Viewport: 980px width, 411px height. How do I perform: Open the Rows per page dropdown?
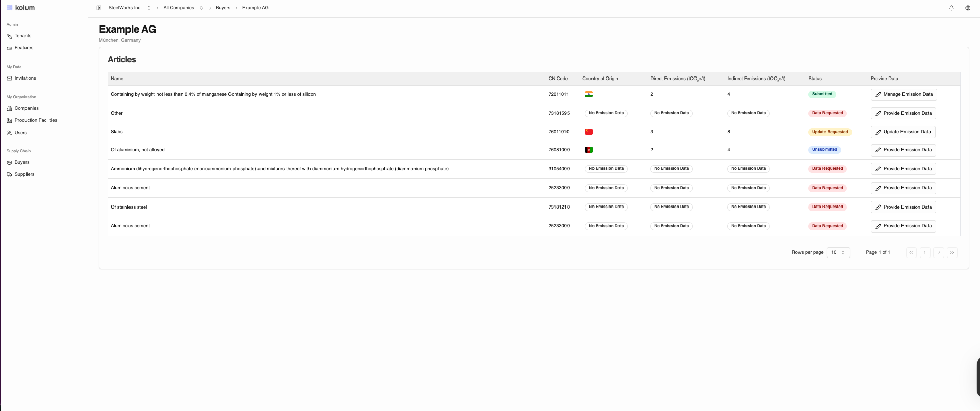coord(838,252)
